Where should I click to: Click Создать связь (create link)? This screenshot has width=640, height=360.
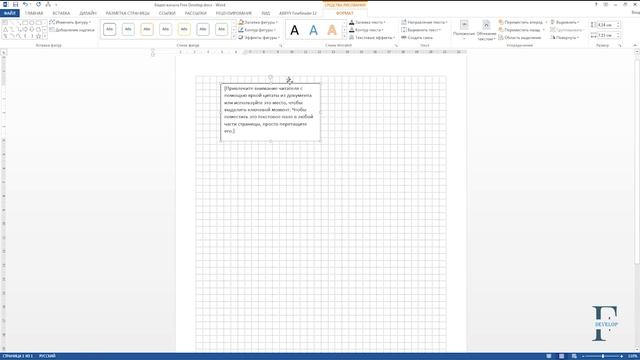[x=417, y=38]
